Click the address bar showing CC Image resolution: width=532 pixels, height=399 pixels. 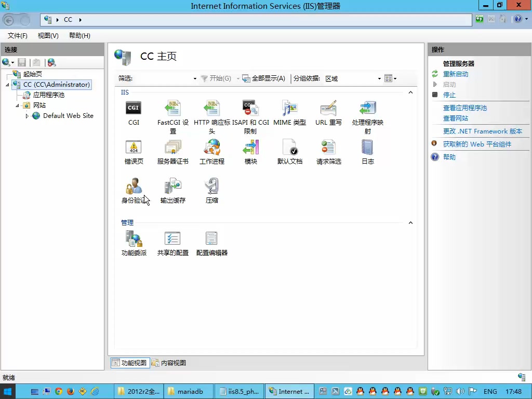point(256,20)
